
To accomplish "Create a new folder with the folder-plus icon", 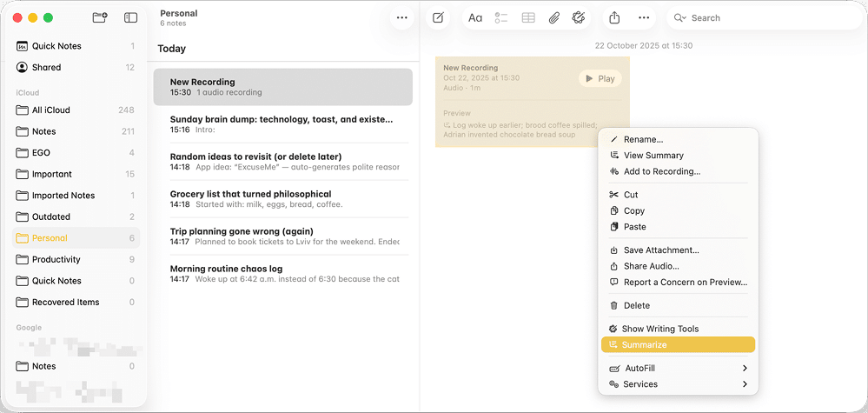I will (100, 17).
